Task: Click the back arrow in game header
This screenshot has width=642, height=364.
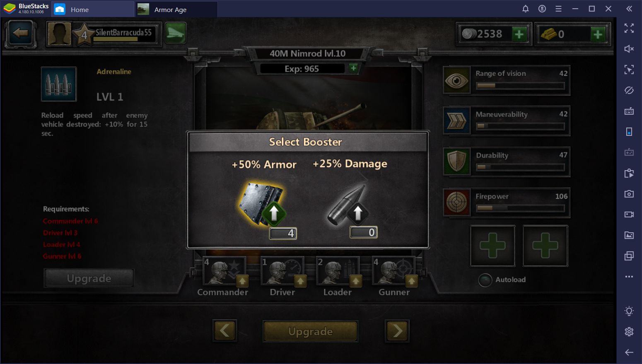Action: click(20, 33)
